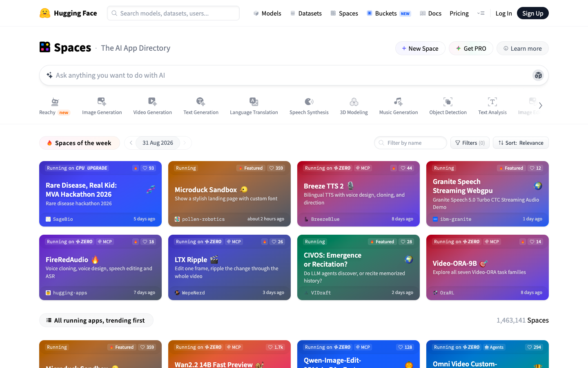Click the Get PRO button
The image size is (588, 368).
[471, 48]
